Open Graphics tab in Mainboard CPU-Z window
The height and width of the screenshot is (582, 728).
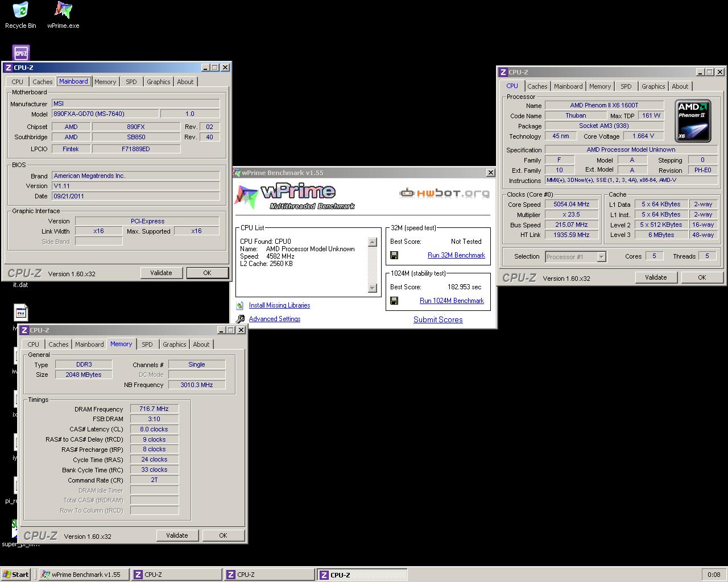(159, 82)
